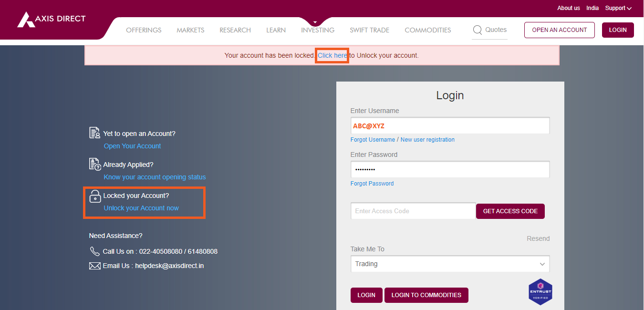644x310 pixels.
Task: Open the Take Me To Trading dropdown
Action: (449, 264)
